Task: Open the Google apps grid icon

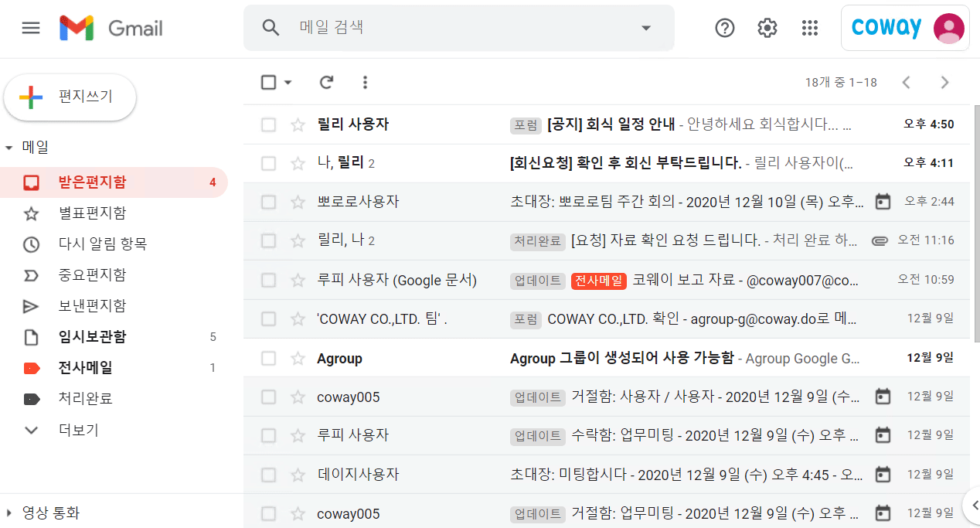Action: (809, 28)
